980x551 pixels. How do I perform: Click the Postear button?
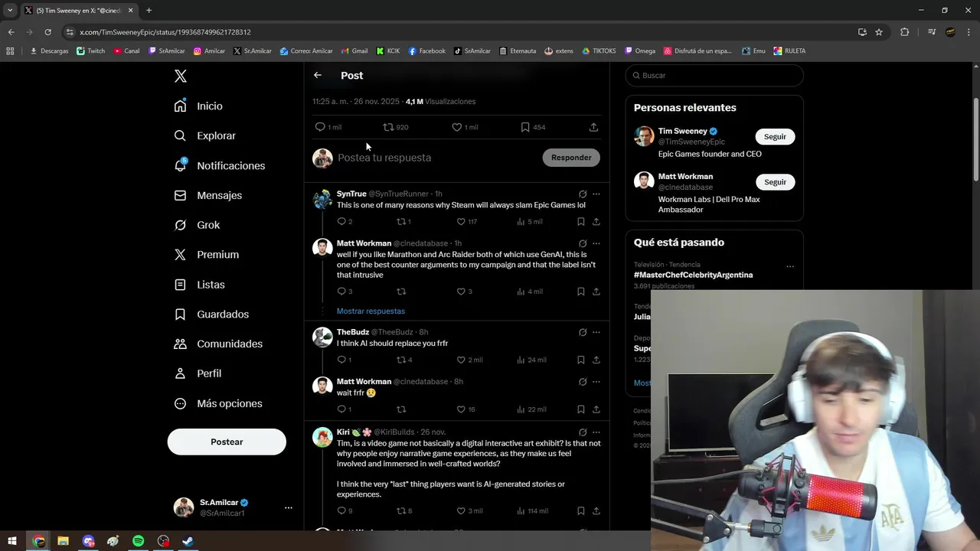coord(227,442)
